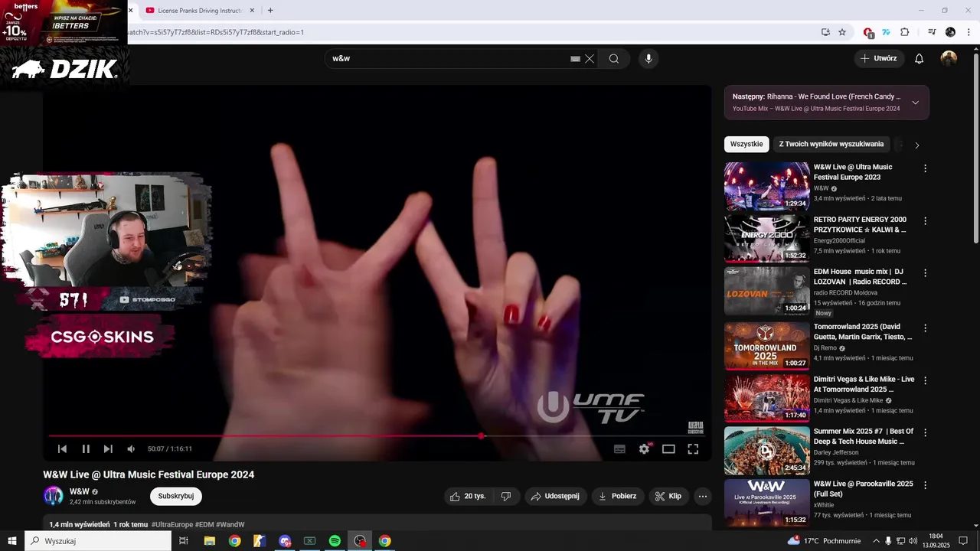Click the search magnifier button

tap(614, 59)
